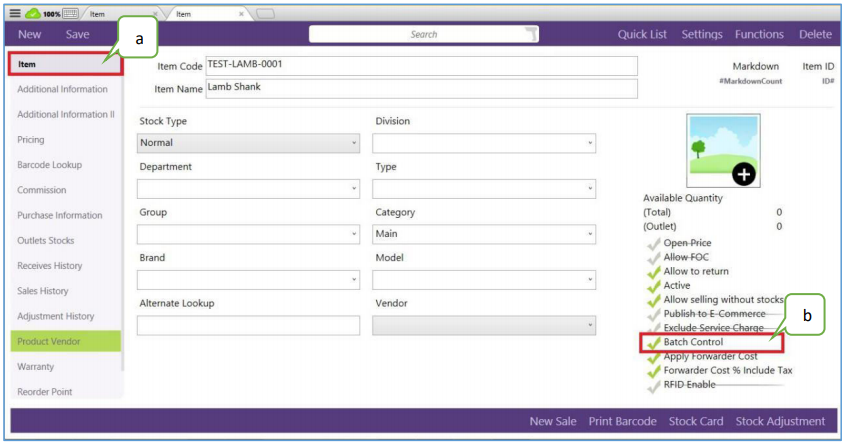847x444 pixels.
Task: Open the hamburger main menu
Action: 15,14
